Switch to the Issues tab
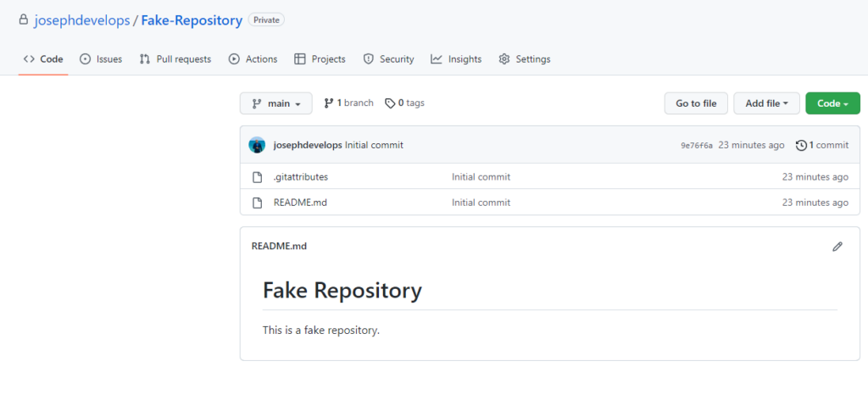The image size is (868, 417). coord(101,59)
